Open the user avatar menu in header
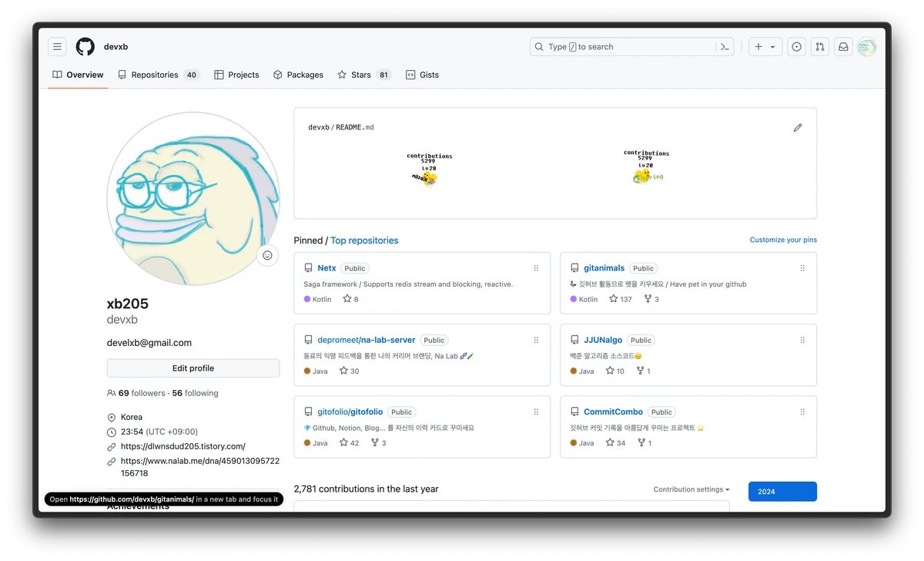This screenshot has height=561, width=924. [867, 47]
